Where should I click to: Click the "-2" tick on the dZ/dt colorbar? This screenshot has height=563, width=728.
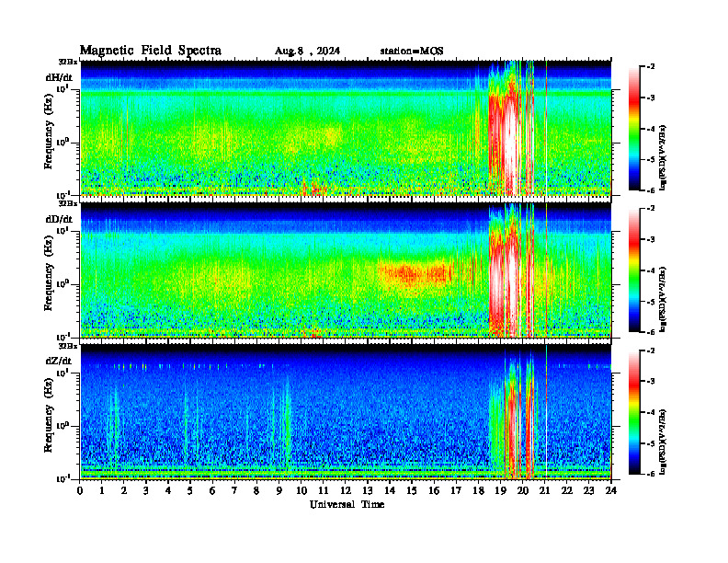coord(652,350)
